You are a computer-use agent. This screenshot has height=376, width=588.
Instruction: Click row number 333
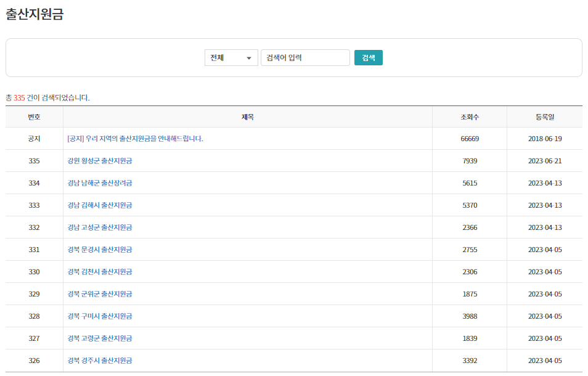(34, 205)
